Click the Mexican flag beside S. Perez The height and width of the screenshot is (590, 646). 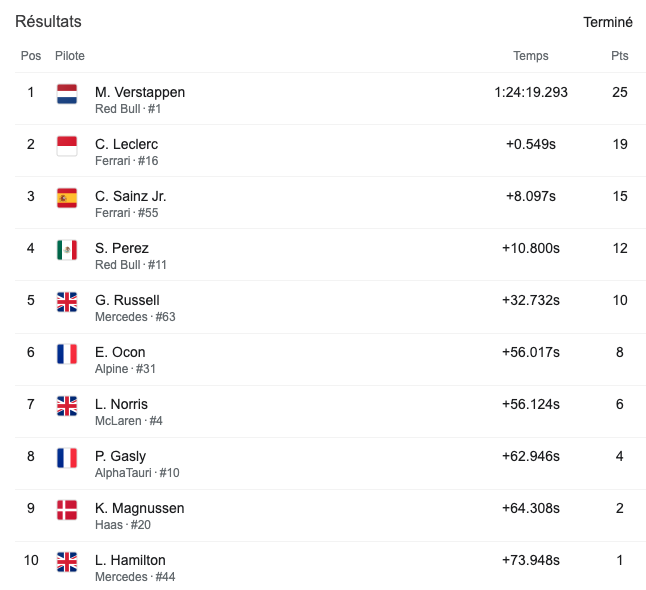pyautogui.click(x=67, y=250)
